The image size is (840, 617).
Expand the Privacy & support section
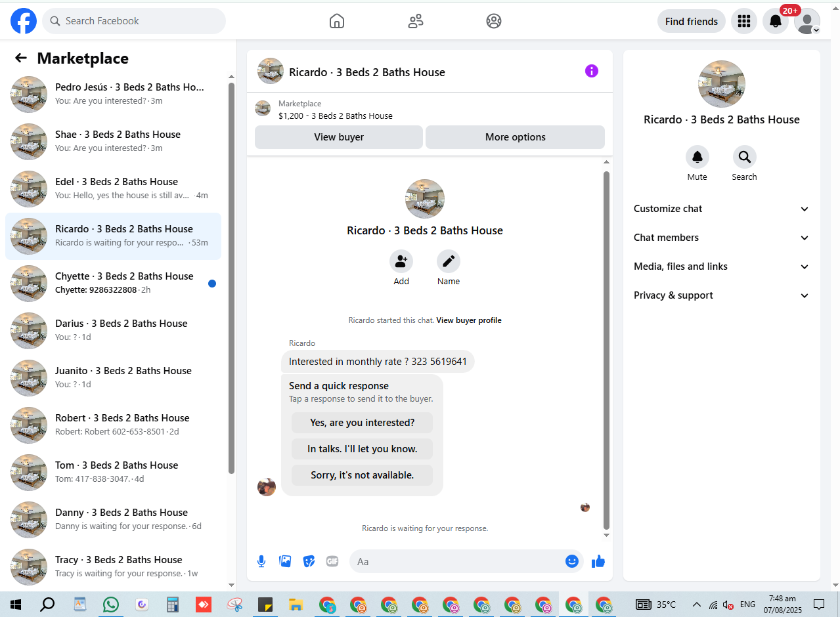(721, 295)
